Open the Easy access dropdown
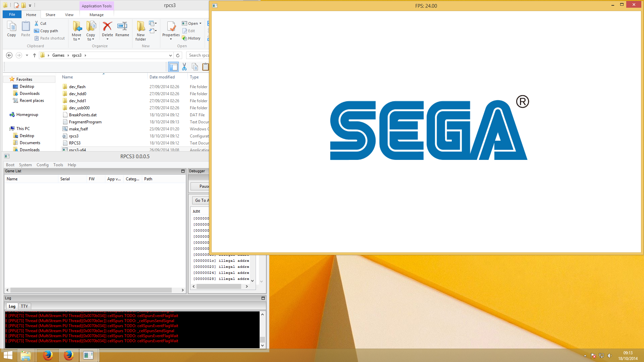 pos(153,31)
